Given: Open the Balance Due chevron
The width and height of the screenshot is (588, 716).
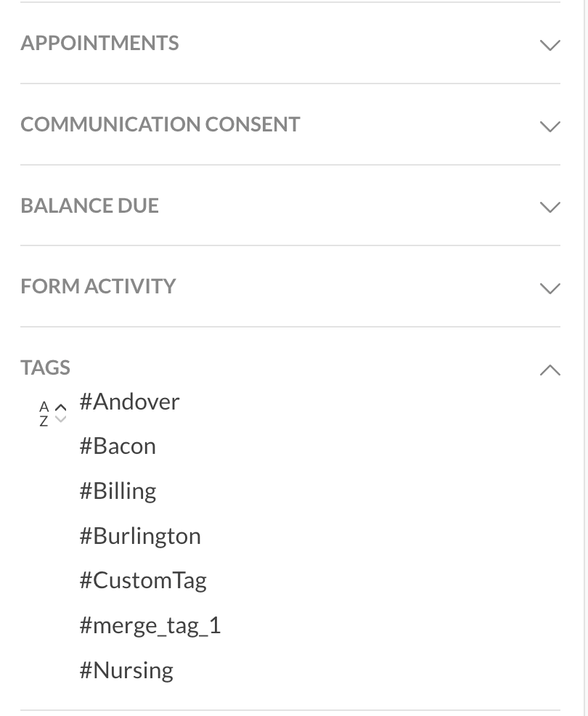Looking at the screenshot, I should coord(550,207).
